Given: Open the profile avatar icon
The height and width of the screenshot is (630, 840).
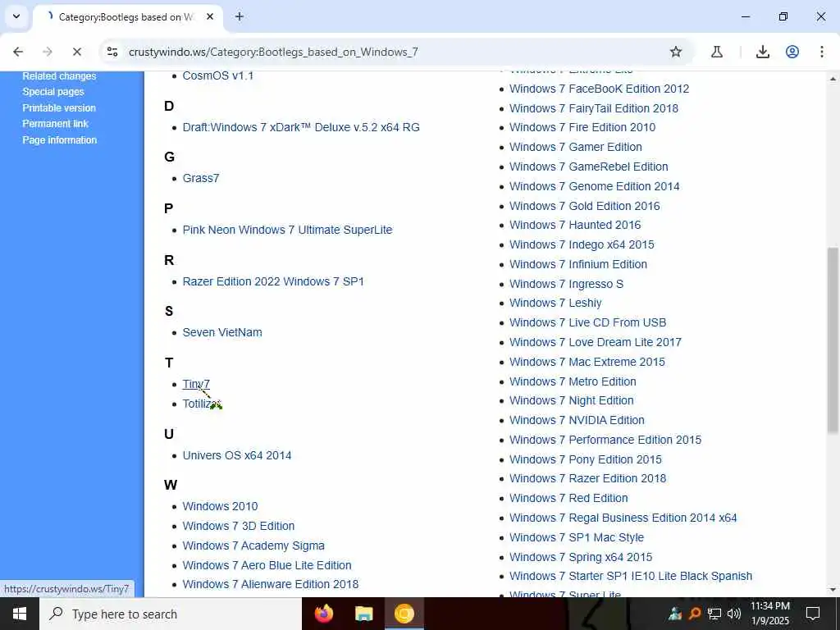Looking at the screenshot, I should (792, 52).
